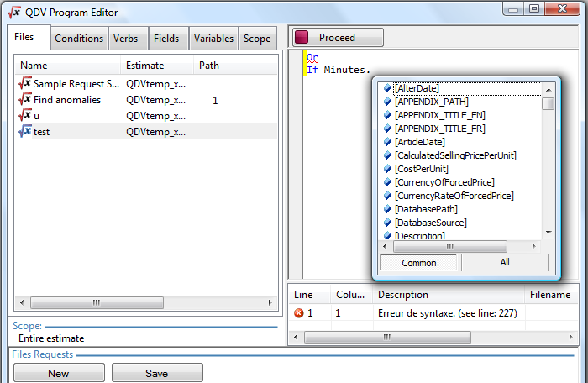Click the Find anomalies file icon
Screen dimensions: 588x383
point(25,100)
